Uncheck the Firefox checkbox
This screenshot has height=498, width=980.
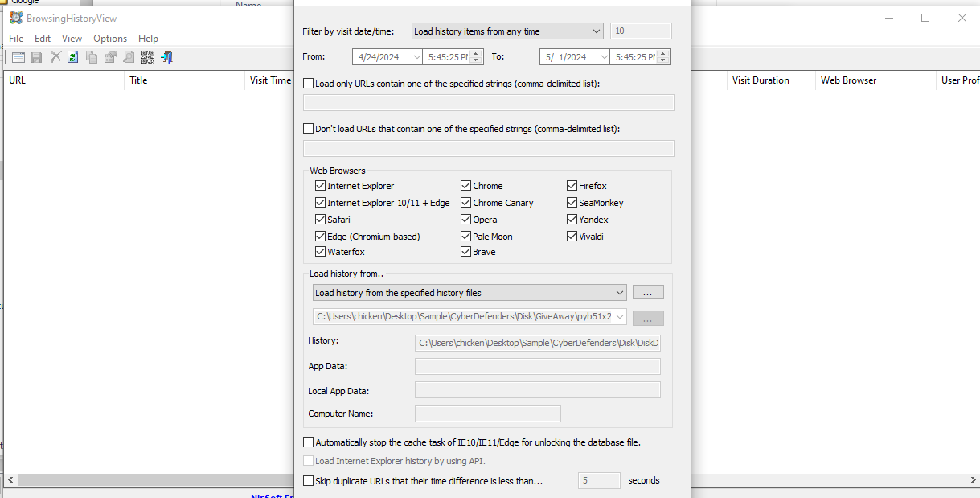point(572,186)
